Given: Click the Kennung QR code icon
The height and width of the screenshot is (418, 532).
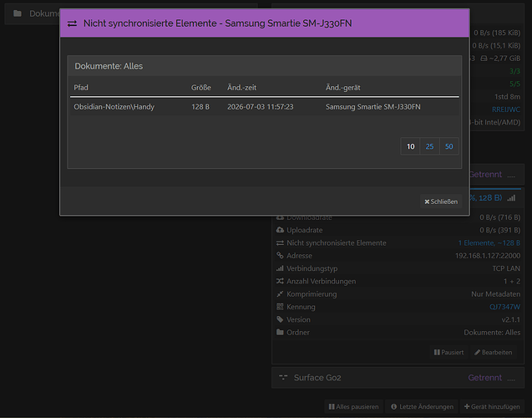Looking at the screenshot, I should point(280,307).
